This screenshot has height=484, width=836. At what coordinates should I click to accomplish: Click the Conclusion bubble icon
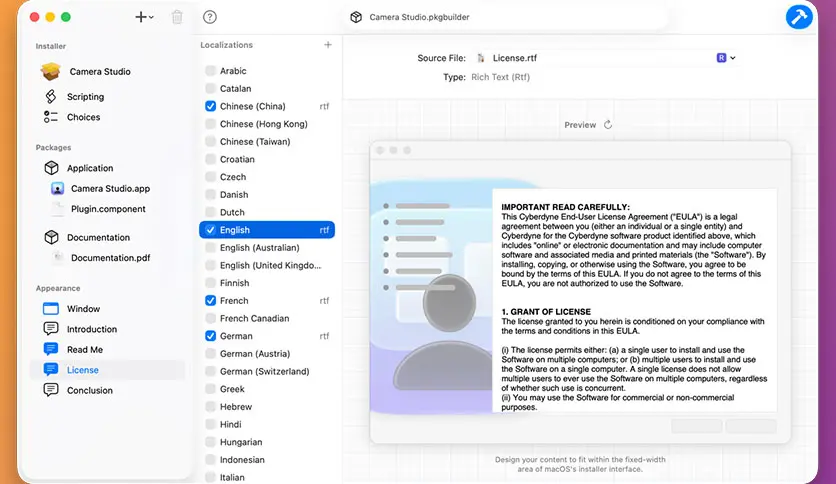tap(51, 390)
